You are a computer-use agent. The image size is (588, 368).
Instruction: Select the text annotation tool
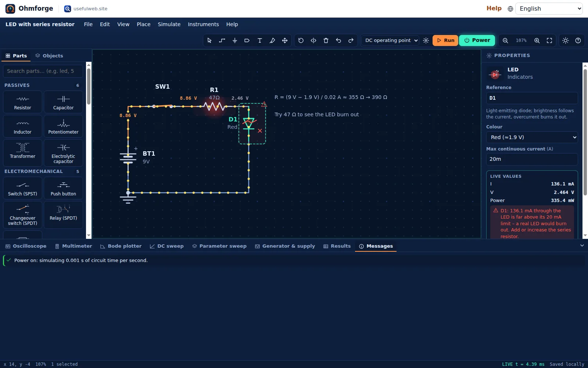pos(259,40)
